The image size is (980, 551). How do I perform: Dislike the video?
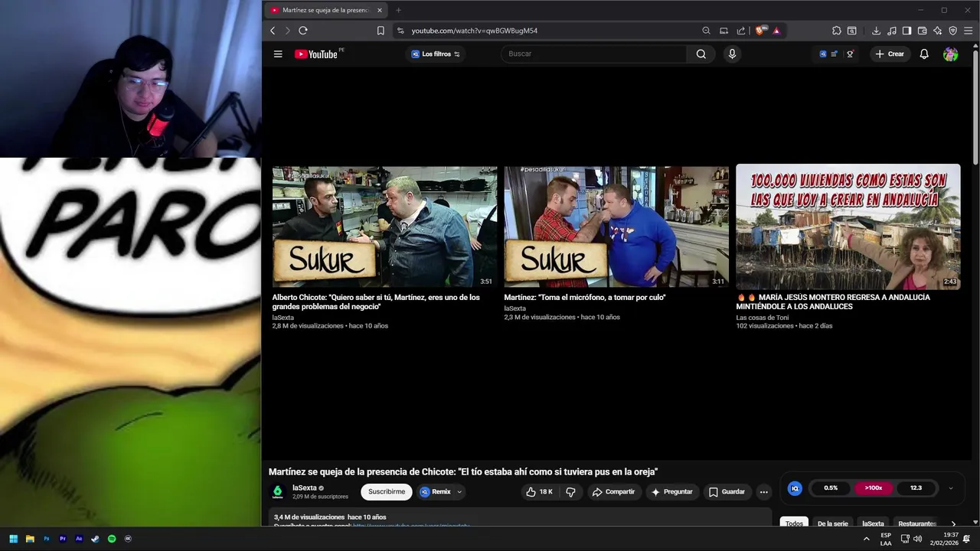(x=570, y=492)
